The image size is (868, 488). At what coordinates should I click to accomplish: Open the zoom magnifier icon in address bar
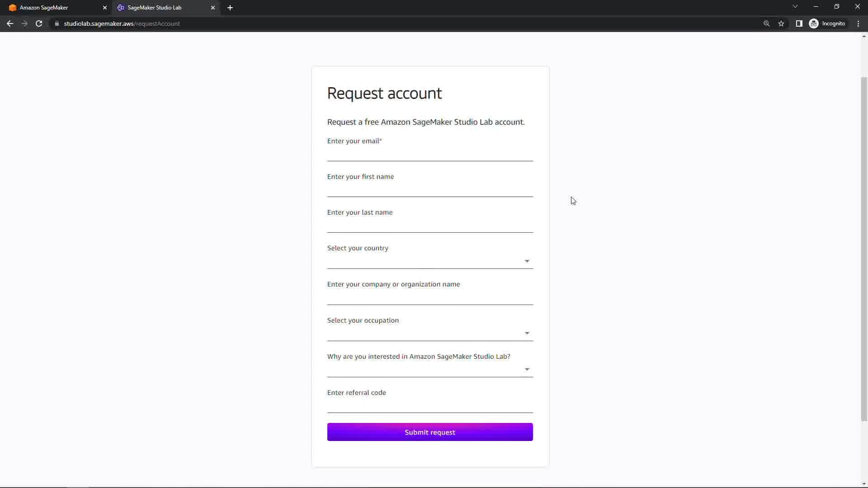766,23
